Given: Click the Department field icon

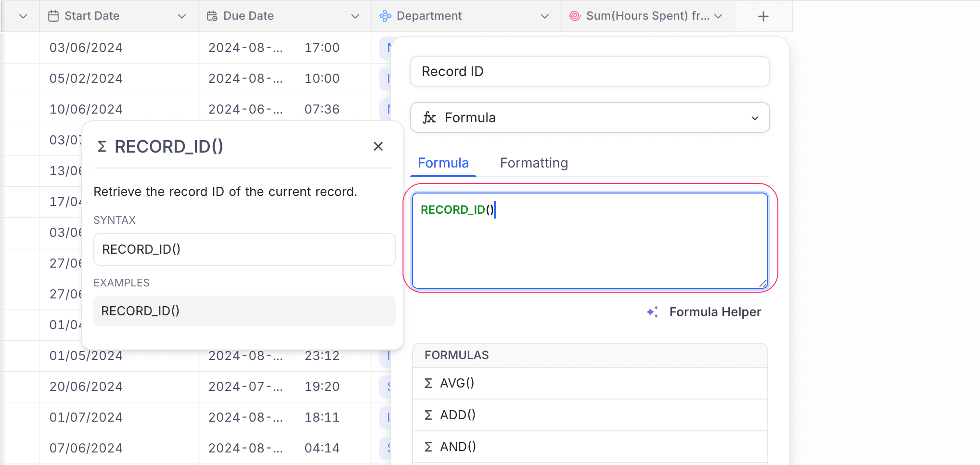Looking at the screenshot, I should (386, 16).
